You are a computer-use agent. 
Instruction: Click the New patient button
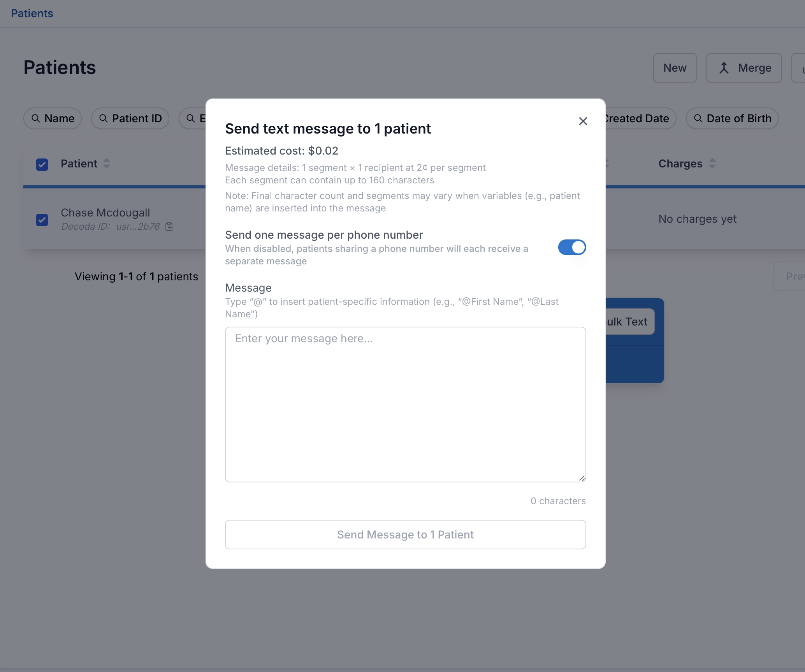tap(675, 67)
